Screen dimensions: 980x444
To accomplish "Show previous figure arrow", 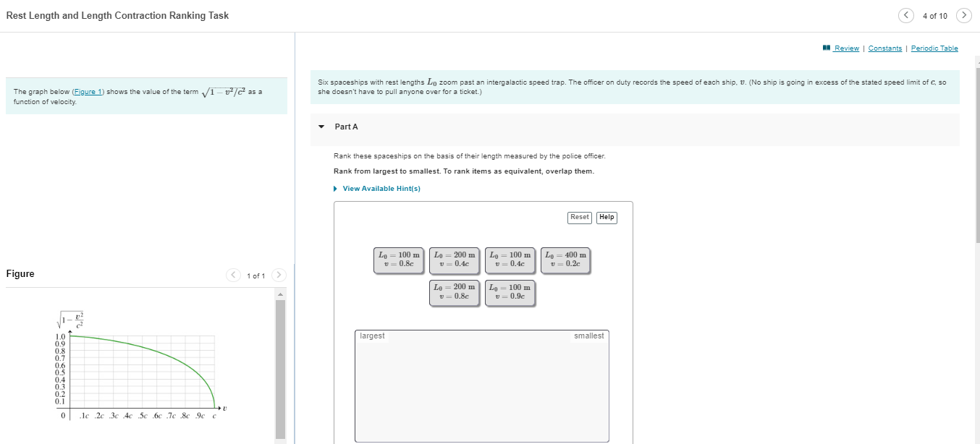I will coord(232,276).
